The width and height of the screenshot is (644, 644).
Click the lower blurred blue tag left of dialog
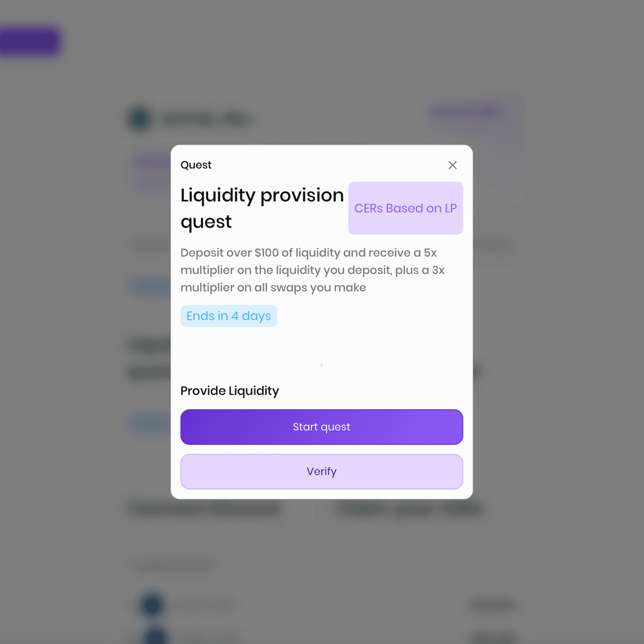click(x=150, y=423)
